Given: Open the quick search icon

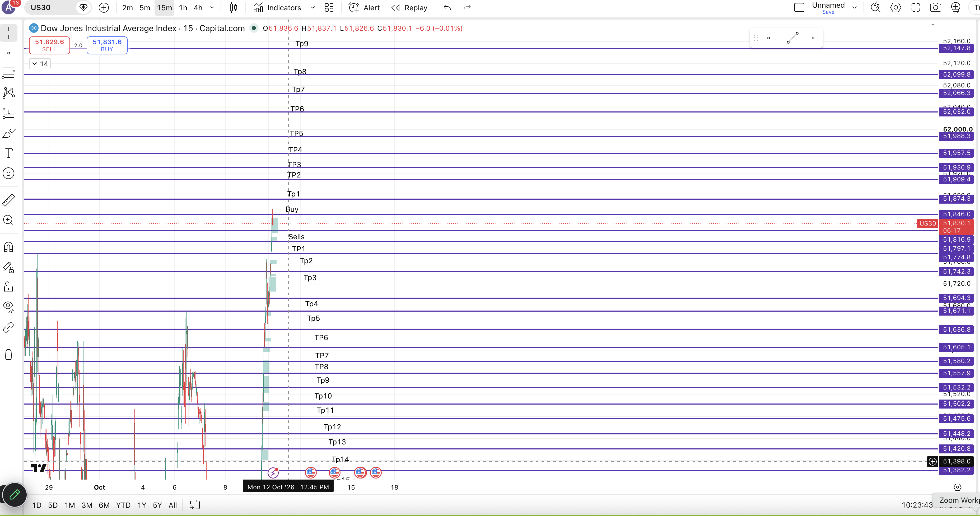Looking at the screenshot, I should [x=875, y=8].
